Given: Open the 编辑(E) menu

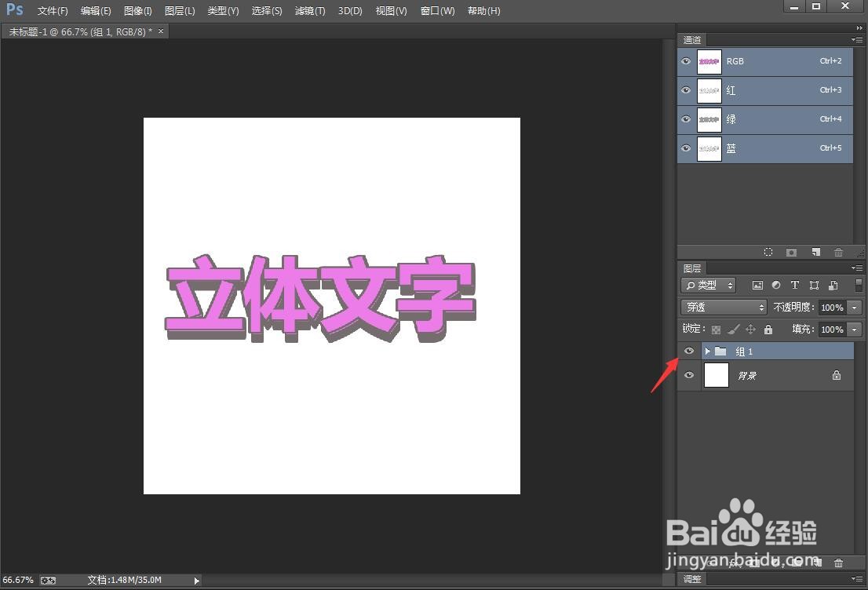Looking at the screenshot, I should 96,11.
